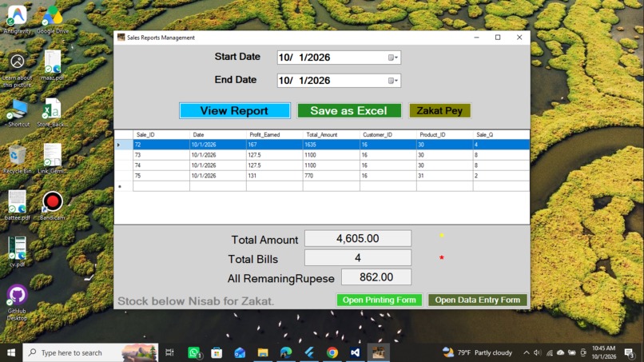Open Microsoft Store from the taskbar

(x=217, y=352)
